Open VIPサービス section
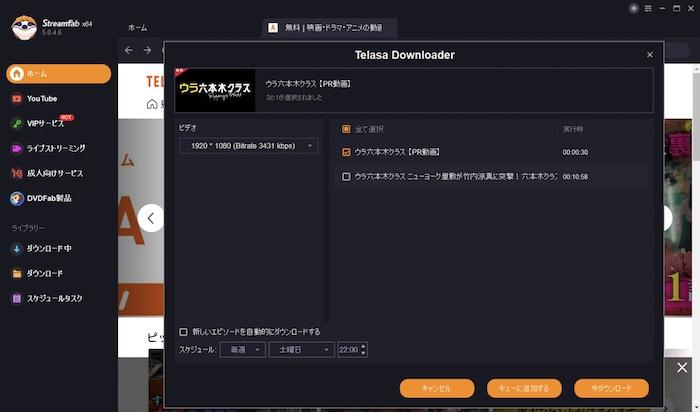Screen dimensions: 700x412 43,123
